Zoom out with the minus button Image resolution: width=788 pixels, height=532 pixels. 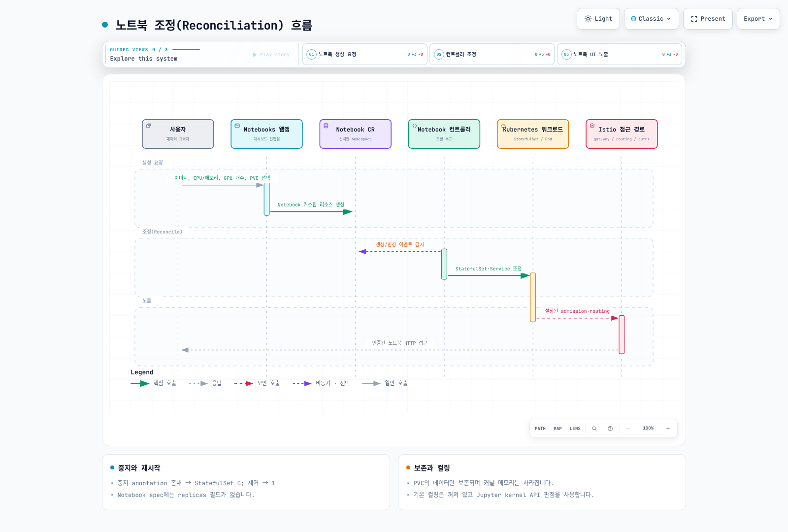(x=628, y=429)
